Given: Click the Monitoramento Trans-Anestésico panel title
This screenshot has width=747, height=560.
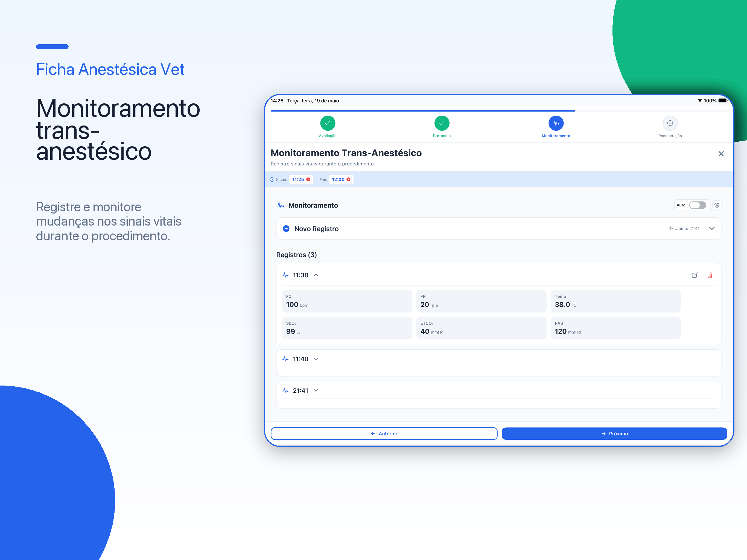Looking at the screenshot, I should [346, 153].
